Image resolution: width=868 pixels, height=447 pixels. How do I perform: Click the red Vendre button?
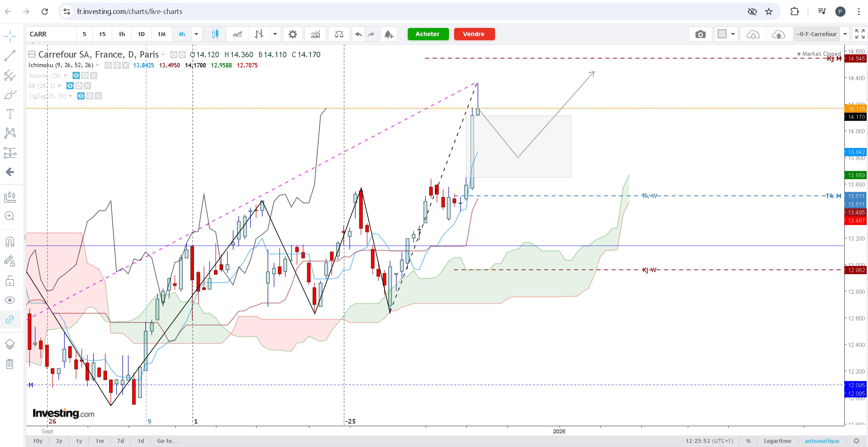pos(474,34)
